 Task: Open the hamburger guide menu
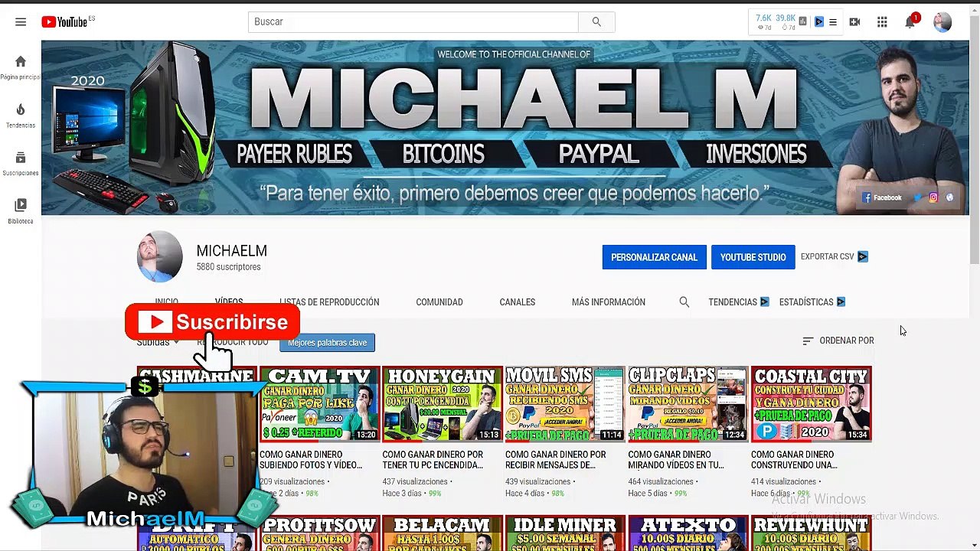coord(21,22)
